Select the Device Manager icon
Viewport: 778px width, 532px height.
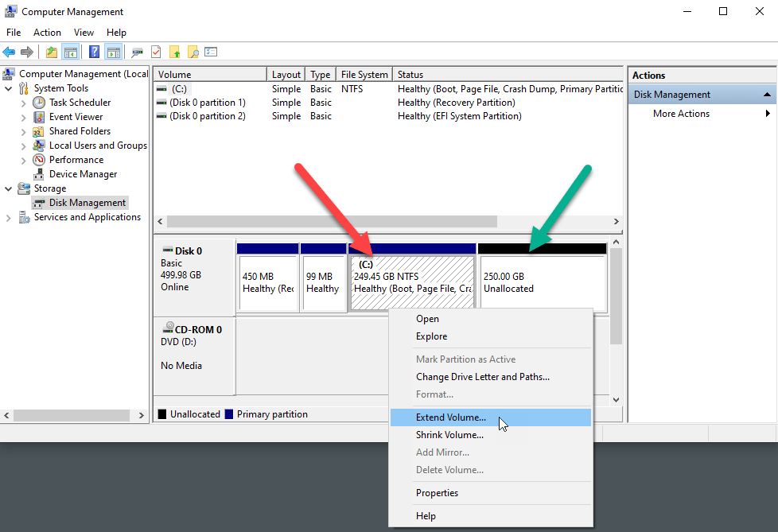[x=39, y=174]
